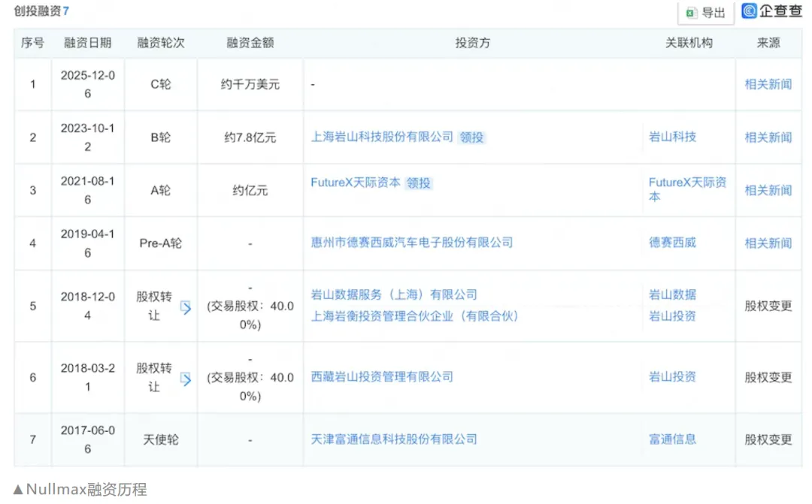The height and width of the screenshot is (504, 812).
Task: Select 股权变更 in the 天使轮 row
Action: [x=768, y=440]
